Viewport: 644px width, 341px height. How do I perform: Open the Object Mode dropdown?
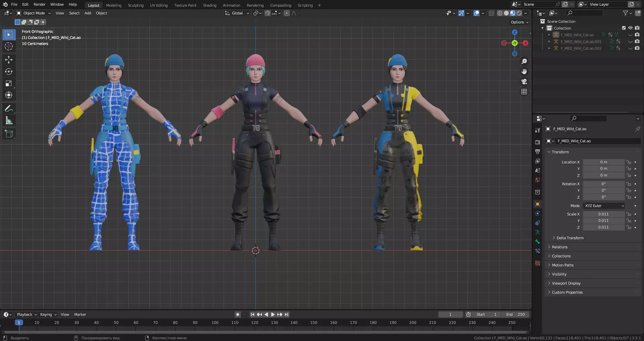click(34, 13)
